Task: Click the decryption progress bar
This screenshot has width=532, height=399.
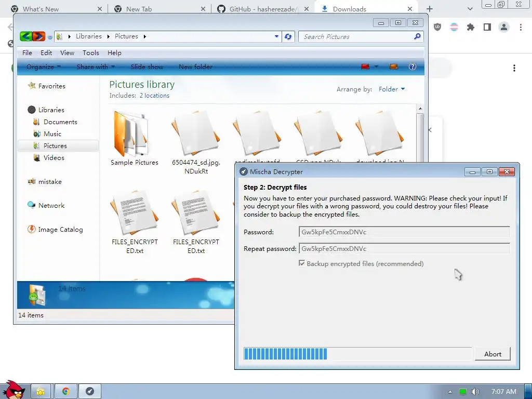Action: click(x=357, y=353)
